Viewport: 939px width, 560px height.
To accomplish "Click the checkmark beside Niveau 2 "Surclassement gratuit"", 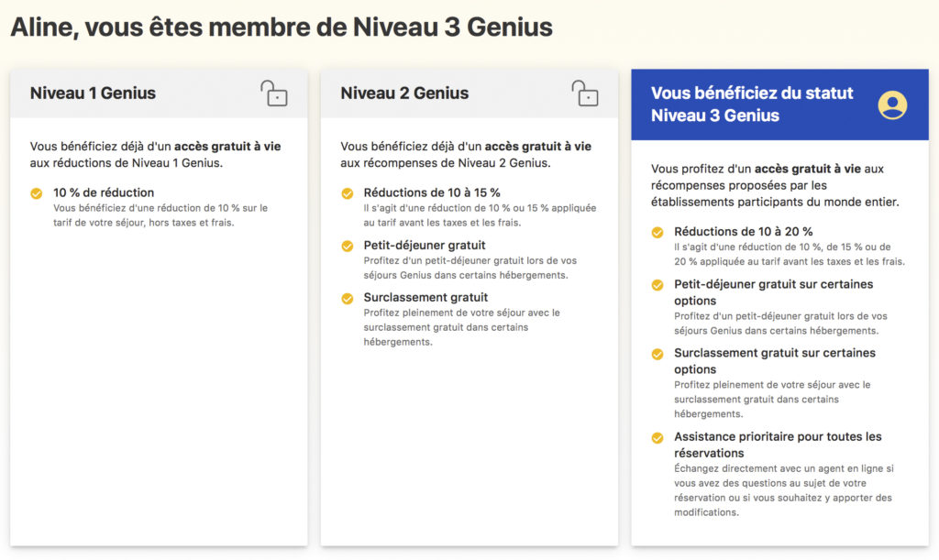I will click(348, 298).
